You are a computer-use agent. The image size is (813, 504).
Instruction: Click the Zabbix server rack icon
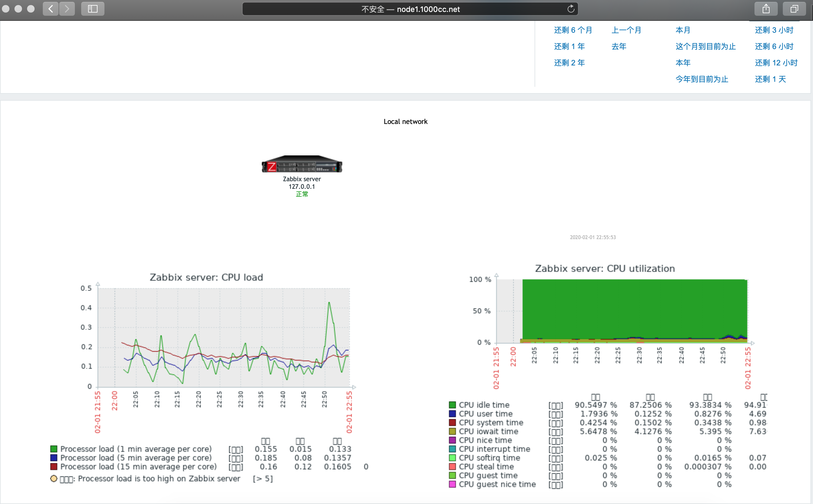pos(302,164)
